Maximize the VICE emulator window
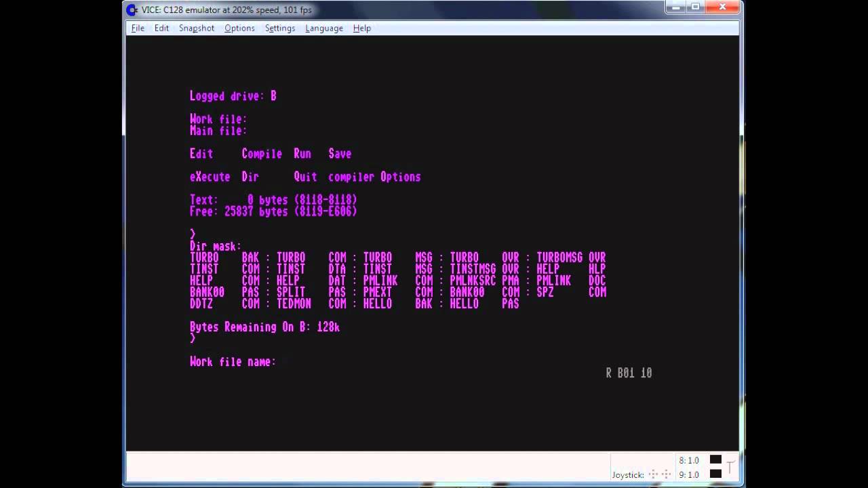This screenshot has width=868, height=488. (695, 7)
